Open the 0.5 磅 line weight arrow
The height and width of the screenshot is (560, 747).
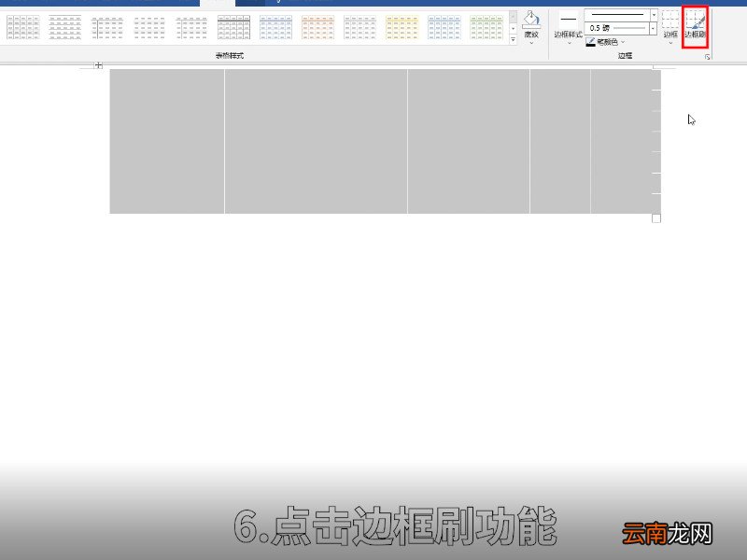click(653, 29)
